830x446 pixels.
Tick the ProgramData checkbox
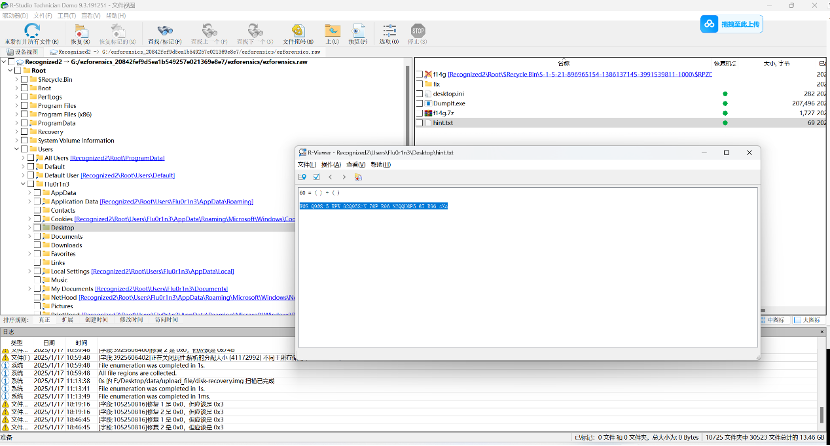tap(24, 123)
